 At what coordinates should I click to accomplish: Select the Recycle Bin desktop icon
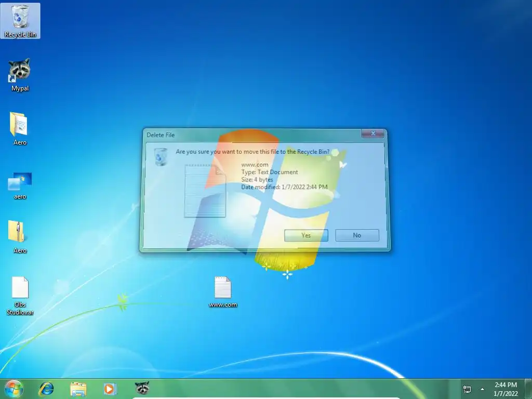pyautogui.click(x=20, y=21)
